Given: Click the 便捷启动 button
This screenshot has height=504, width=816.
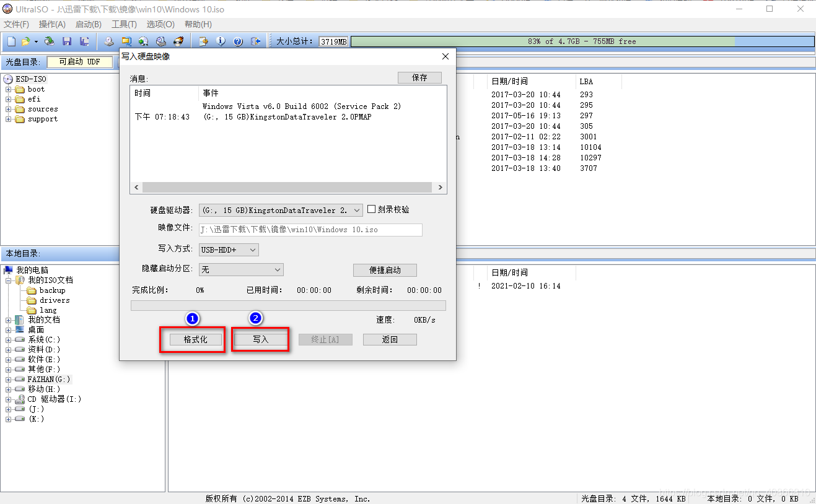Looking at the screenshot, I should click(385, 270).
